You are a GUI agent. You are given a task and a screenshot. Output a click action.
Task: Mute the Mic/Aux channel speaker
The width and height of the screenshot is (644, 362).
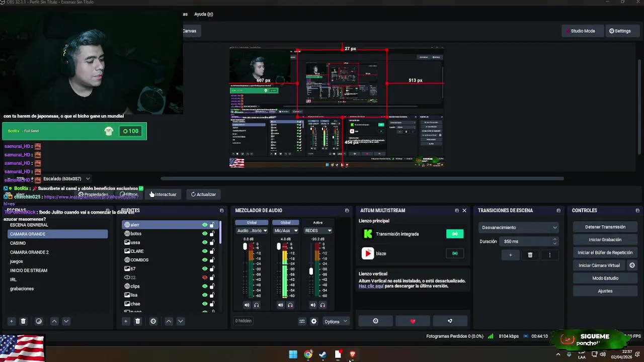tap(280, 305)
